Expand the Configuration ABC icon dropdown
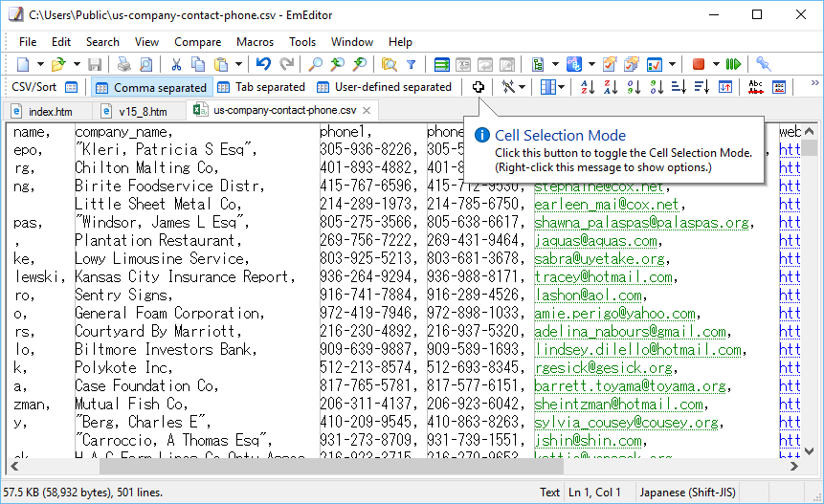 (x=591, y=65)
